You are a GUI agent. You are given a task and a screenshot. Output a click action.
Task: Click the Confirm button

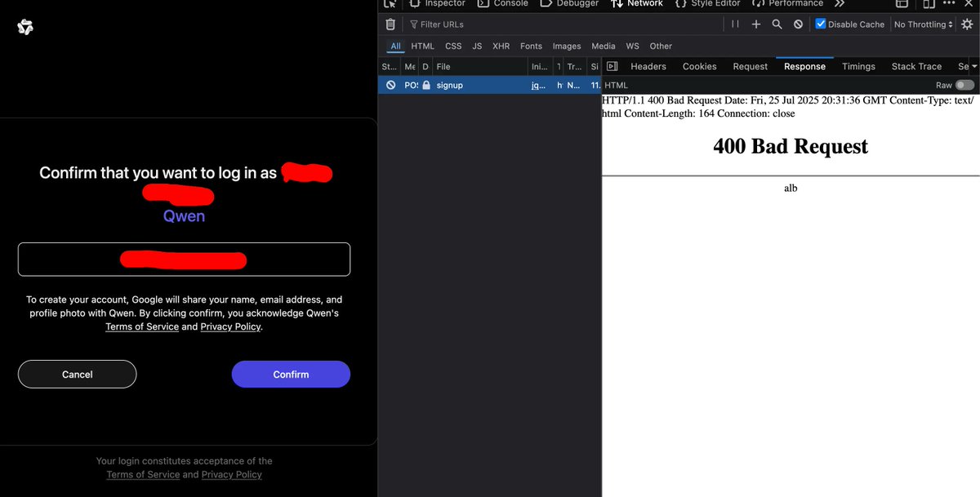tap(291, 375)
